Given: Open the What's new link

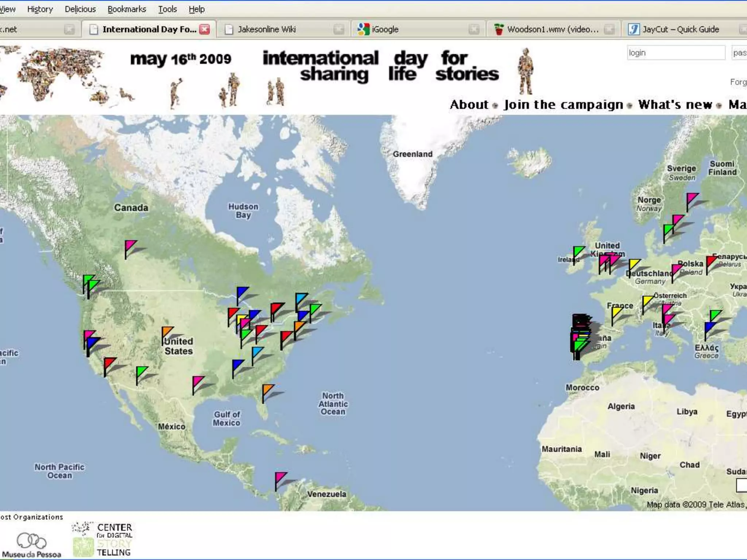Looking at the screenshot, I should (675, 105).
